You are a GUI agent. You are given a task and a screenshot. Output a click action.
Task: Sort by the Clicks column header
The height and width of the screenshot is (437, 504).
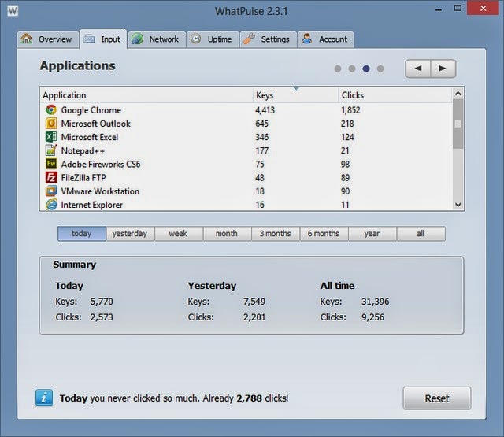pyautogui.click(x=395, y=95)
